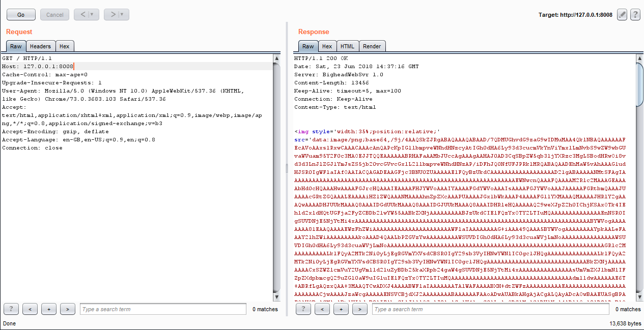Switch to the request Headers tab
This screenshot has height=330, width=644.
(x=40, y=46)
